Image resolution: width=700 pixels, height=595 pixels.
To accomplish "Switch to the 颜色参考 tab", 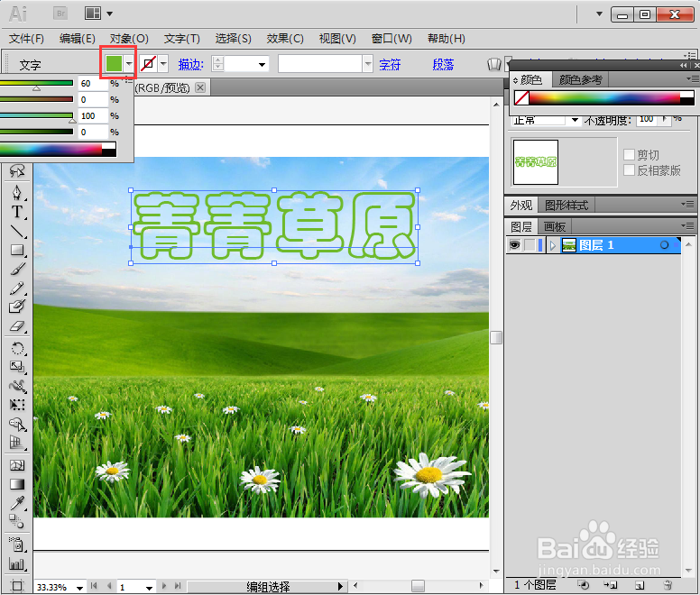I will pyautogui.click(x=580, y=80).
